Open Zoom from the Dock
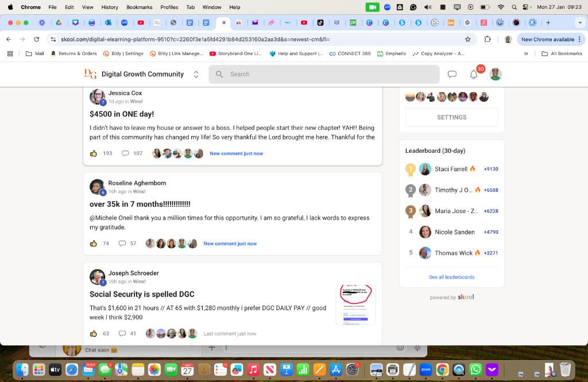 click(425, 370)
